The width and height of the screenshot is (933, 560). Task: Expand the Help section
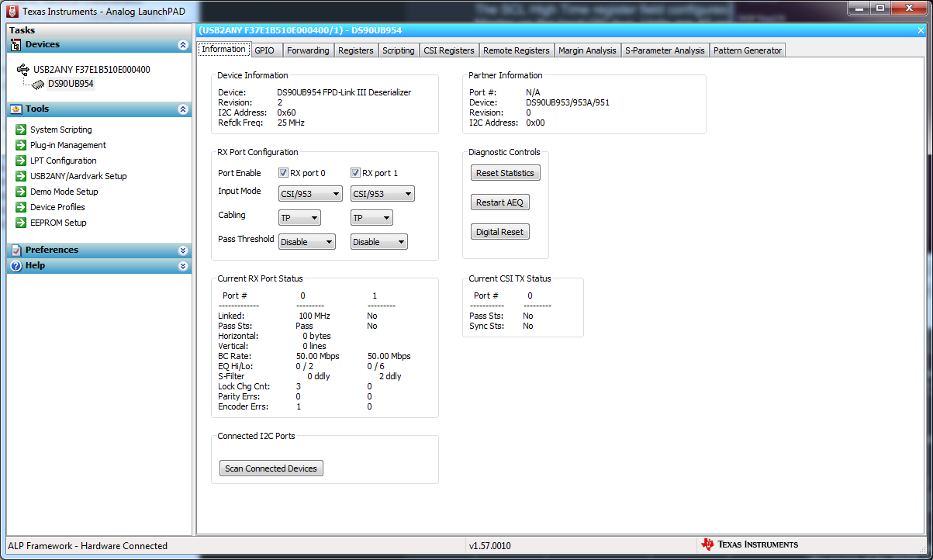tap(183, 266)
